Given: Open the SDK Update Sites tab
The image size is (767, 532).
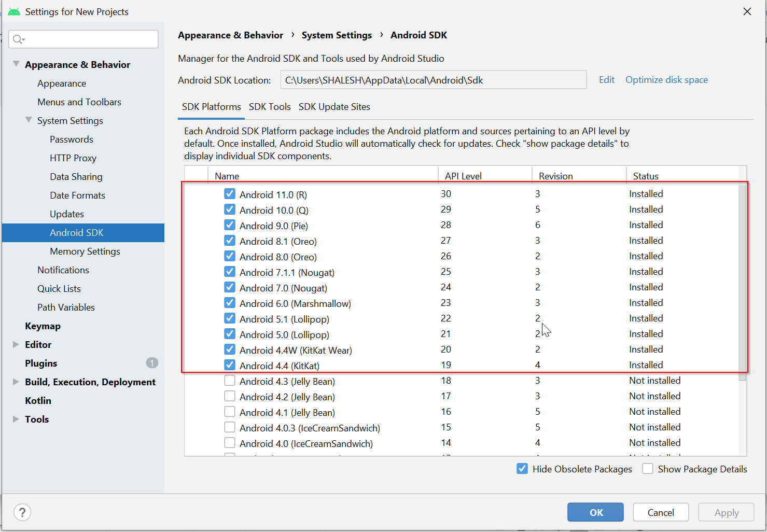Looking at the screenshot, I should click(x=334, y=107).
